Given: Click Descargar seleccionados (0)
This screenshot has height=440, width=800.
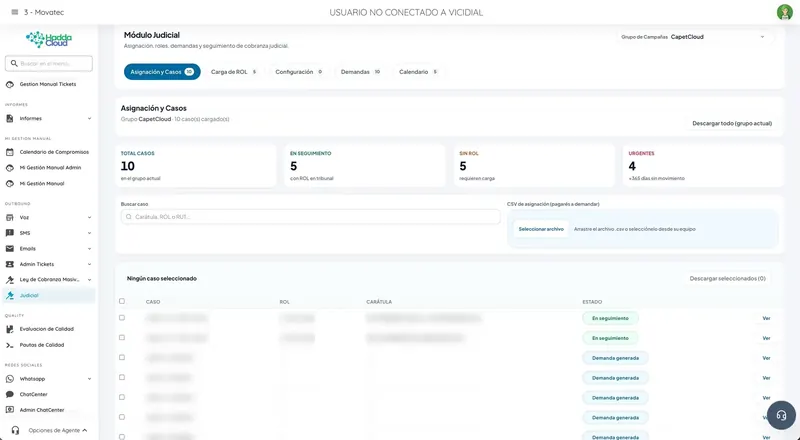Looking at the screenshot, I should 728,279.
